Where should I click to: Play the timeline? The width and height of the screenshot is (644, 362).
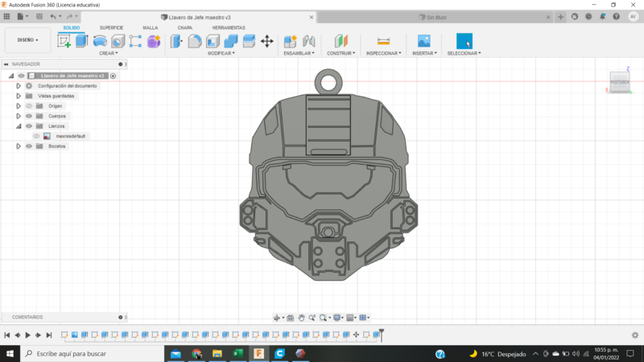[28, 335]
